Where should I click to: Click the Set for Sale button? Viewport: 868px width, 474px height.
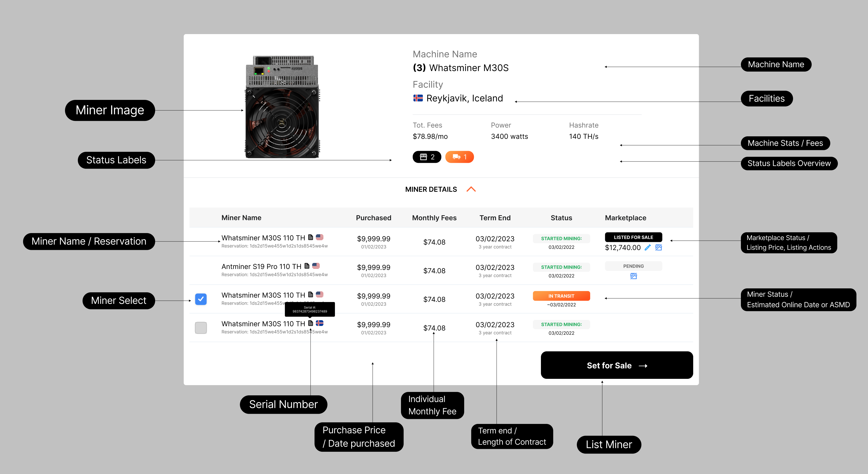pos(617,365)
